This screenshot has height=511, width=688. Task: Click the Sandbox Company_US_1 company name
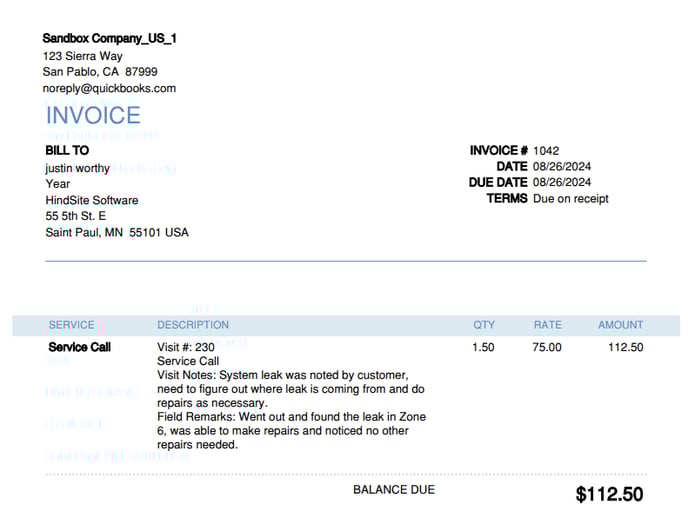click(110, 38)
